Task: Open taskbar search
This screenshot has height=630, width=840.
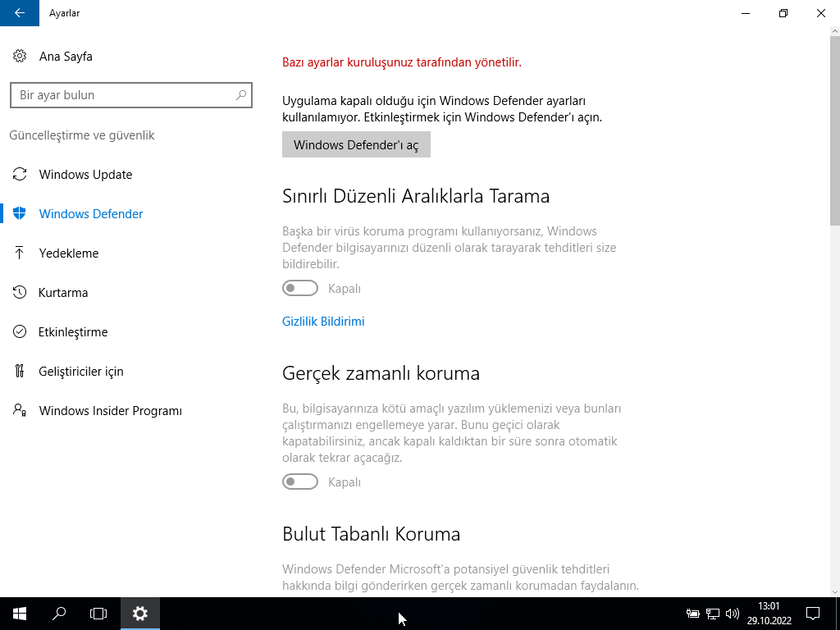Action: point(59,614)
